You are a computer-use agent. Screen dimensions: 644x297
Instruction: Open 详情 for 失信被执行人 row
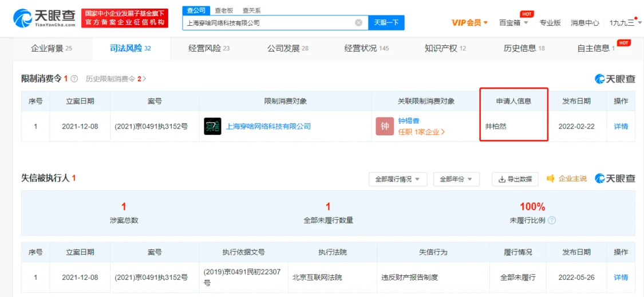click(x=621, y=278)
